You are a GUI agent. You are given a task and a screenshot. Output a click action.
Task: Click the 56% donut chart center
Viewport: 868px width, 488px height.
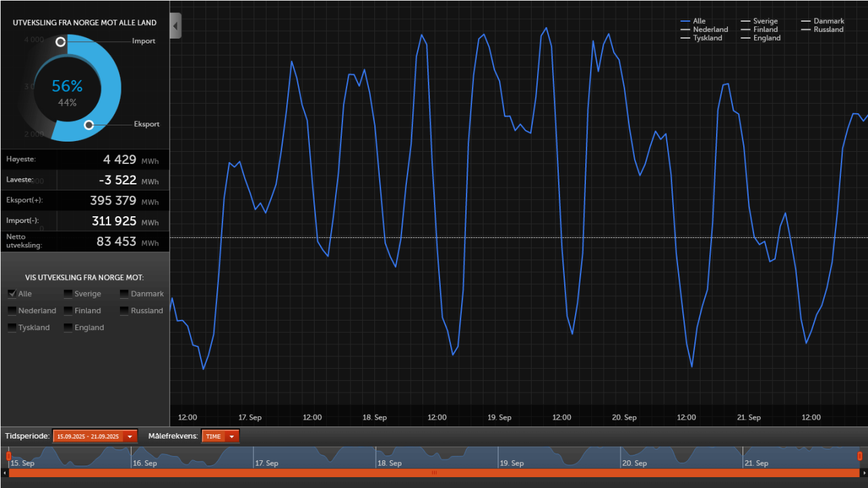(67, 86)
